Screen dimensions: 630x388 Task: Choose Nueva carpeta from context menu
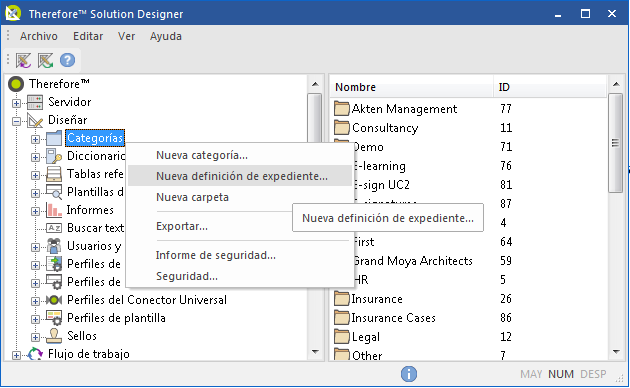point(240,197)
